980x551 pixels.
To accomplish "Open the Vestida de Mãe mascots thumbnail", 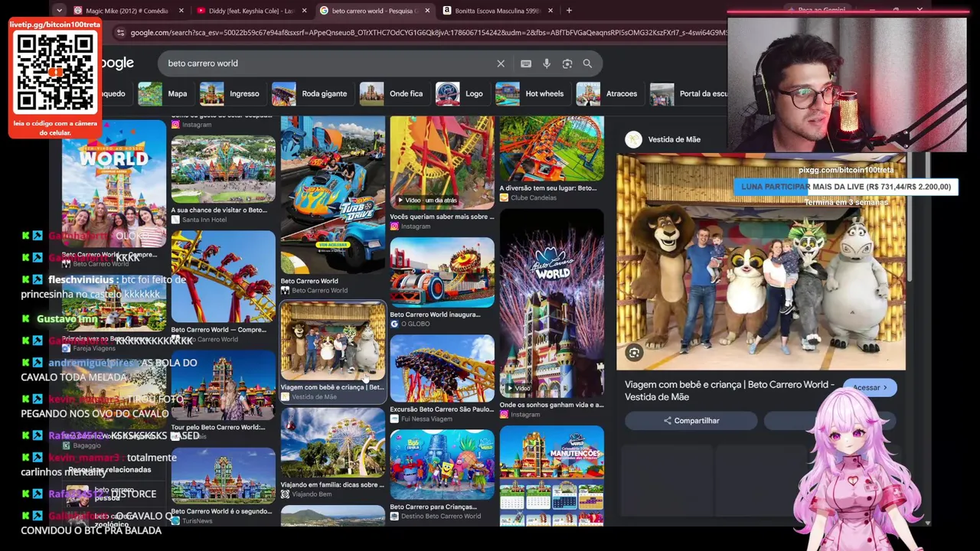I will 332,341.
